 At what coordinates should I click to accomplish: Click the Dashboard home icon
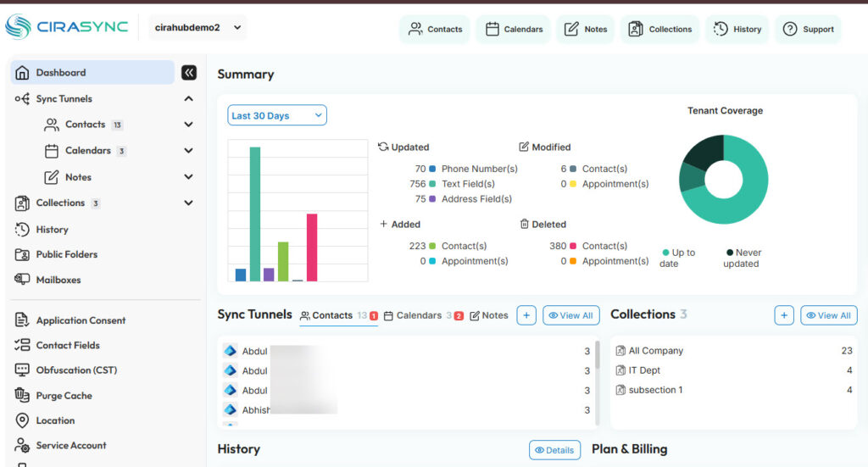tap(22, 73)
